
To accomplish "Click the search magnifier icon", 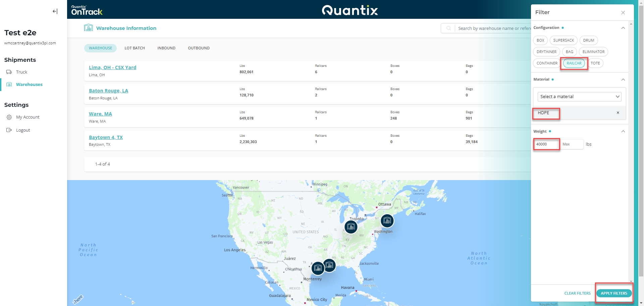I will click(448, 28).
